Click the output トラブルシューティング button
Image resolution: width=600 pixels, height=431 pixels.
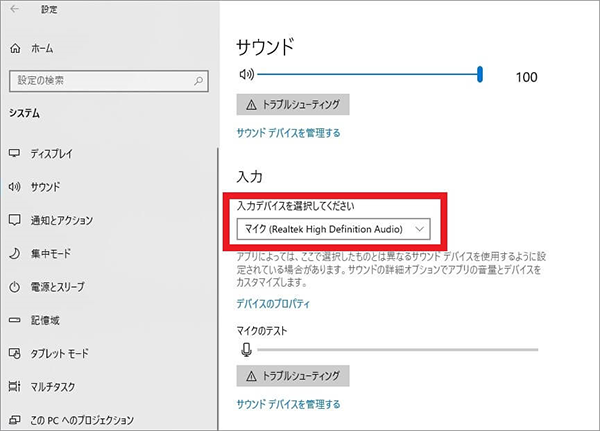point(293,104)
